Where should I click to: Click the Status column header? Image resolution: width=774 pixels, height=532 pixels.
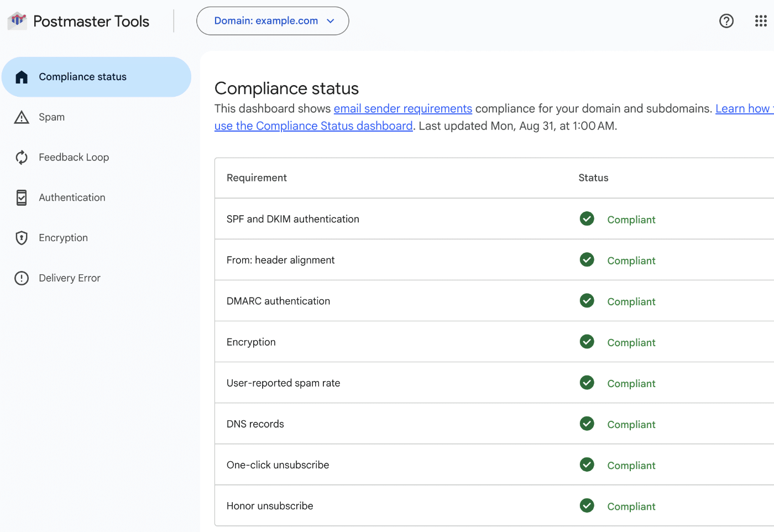[593, 178]
